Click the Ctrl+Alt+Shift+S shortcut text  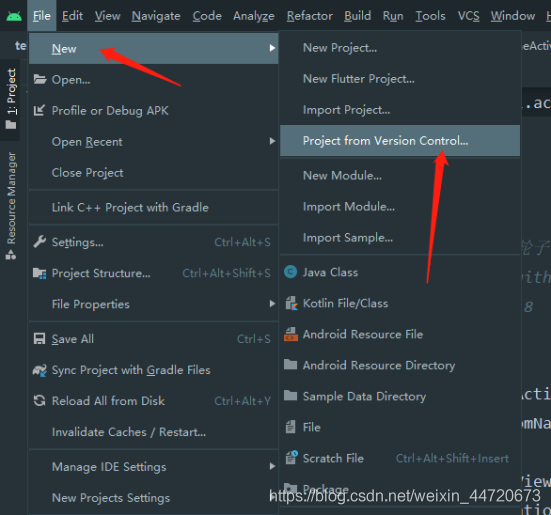pos(226,273)
